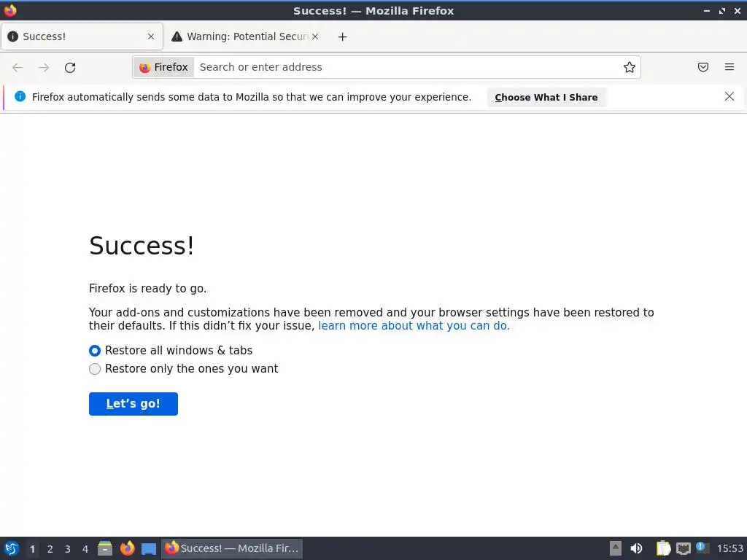Image resolution: width=747 pixels, height=560 pixels.
Task: Close the Firefox window
Action: tap(737, 11)
